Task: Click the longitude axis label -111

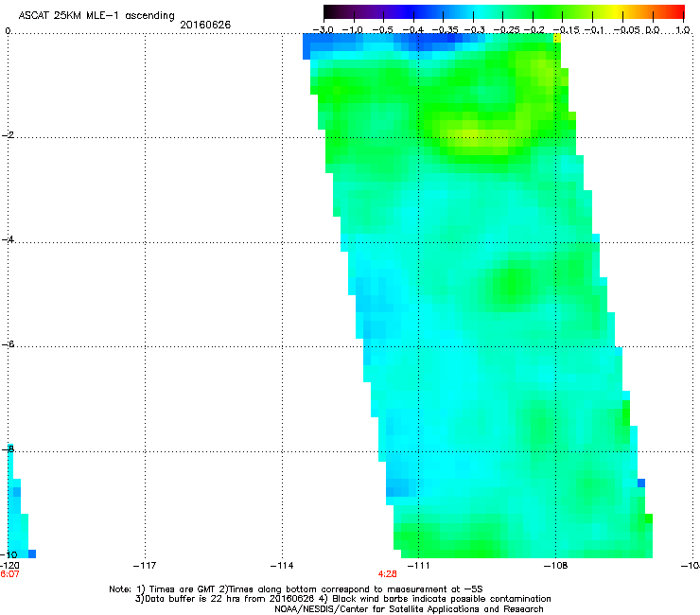Action: click(418, 566)
